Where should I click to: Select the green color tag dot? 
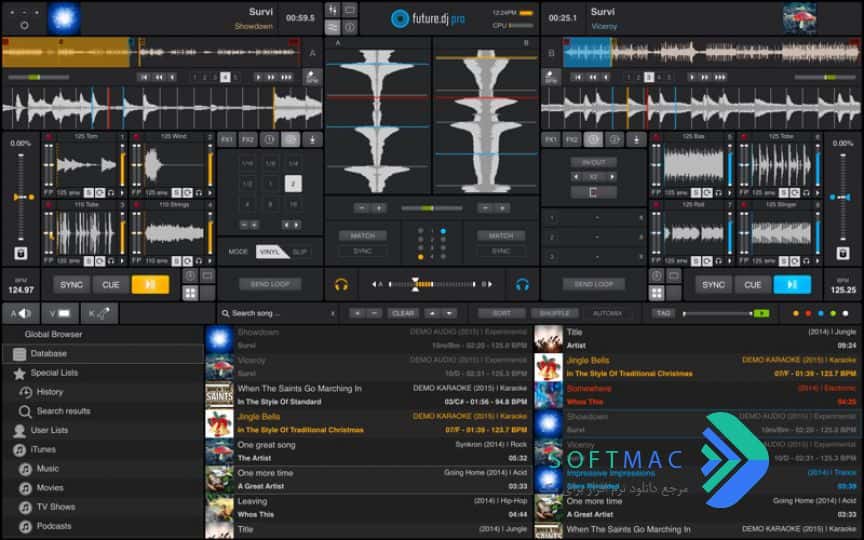pyautogui.click(x=833, y=314)
